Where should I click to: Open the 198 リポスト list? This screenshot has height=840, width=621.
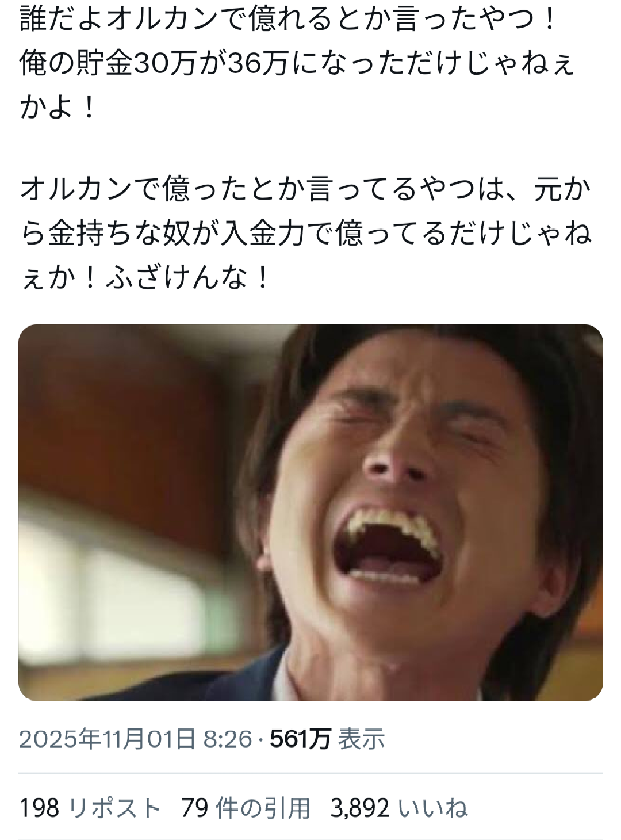[90, 808]
